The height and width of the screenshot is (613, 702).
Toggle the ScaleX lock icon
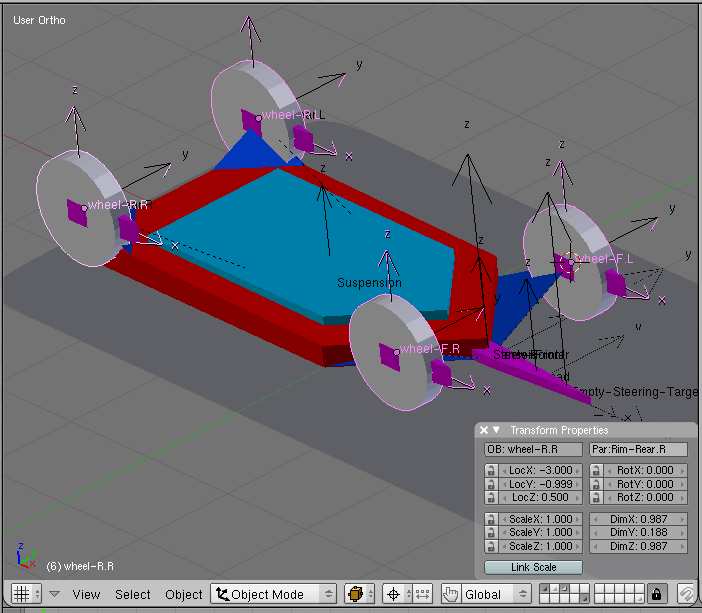click(491, 519)
